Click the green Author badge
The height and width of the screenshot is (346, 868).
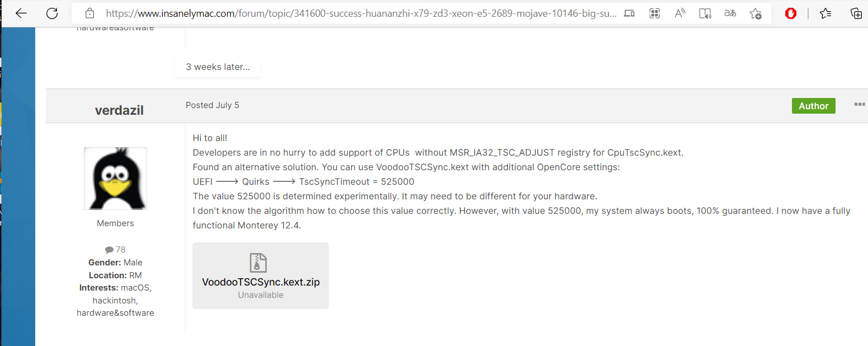813,106
